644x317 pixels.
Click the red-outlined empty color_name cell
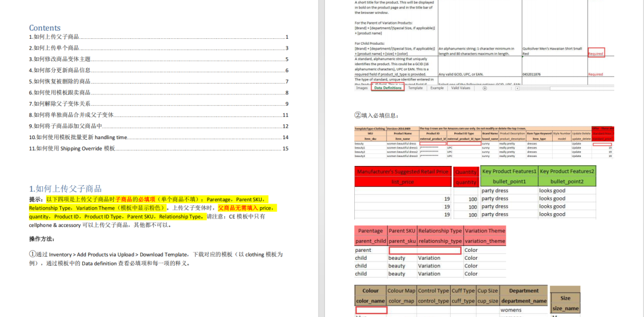click(x=371, y=310)
